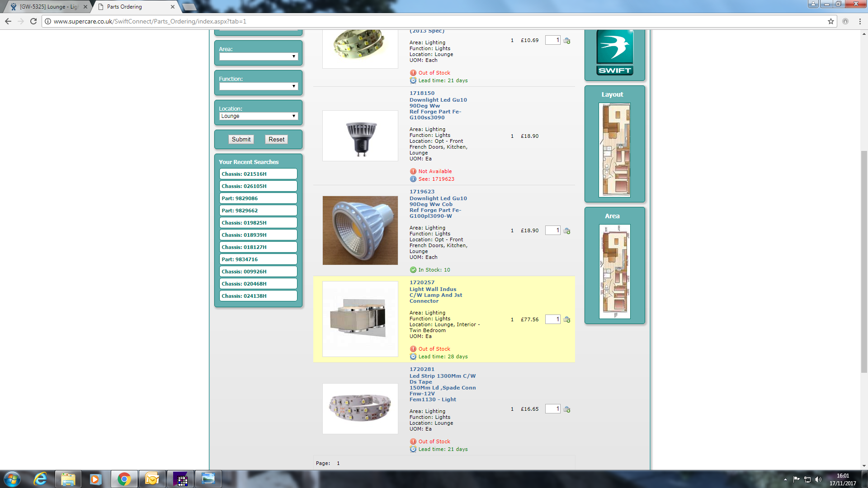The image size is (868, 488).
Task: Reload the page with the refresh icon
Action: point(33,21)
